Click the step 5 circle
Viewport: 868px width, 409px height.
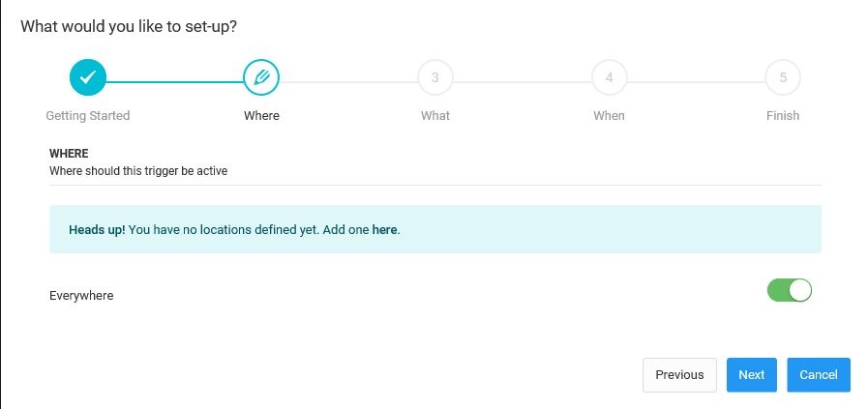[x=783, y=77]
